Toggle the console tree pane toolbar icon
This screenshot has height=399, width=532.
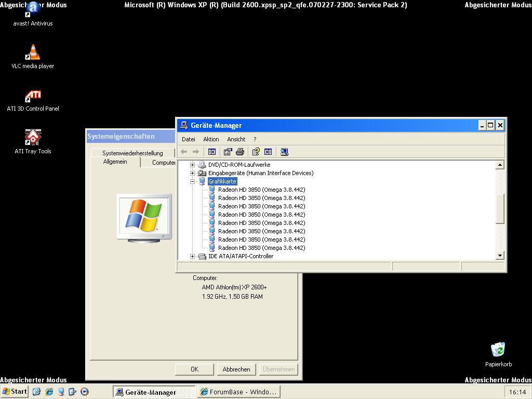(212, 152)
